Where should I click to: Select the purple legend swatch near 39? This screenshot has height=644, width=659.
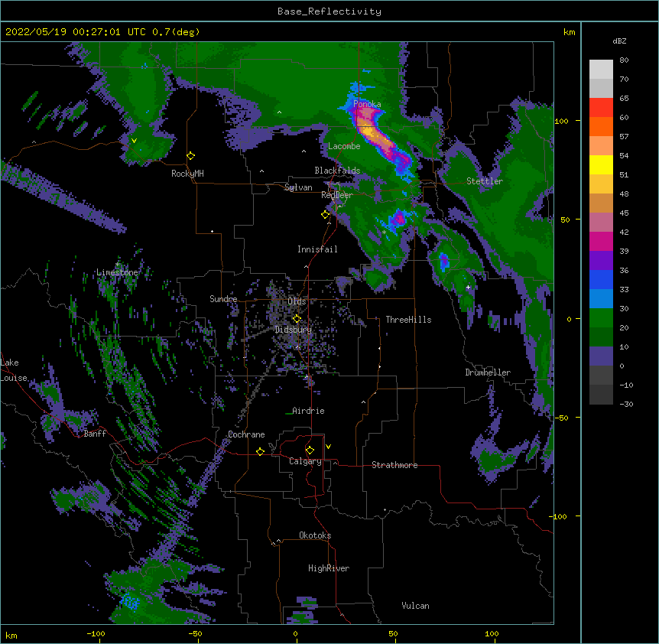click(x=601, y=261)
